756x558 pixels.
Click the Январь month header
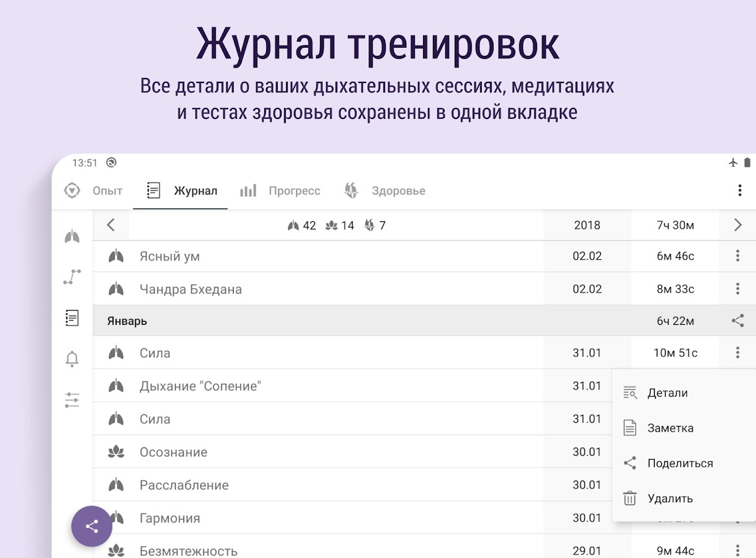(424, 321)
